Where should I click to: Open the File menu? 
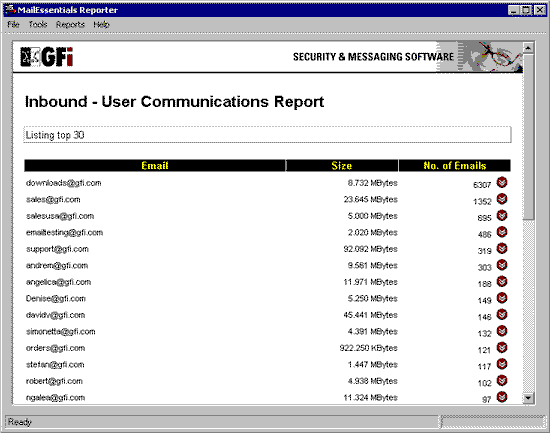click(x=13, y=25)
